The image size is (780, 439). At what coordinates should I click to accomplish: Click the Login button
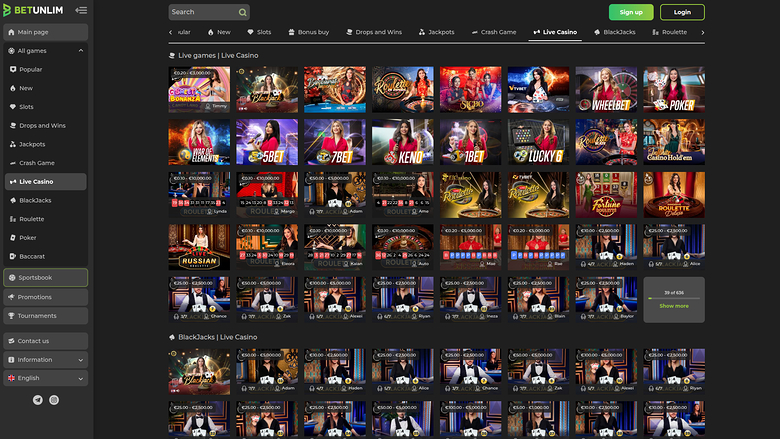point(682,12)
